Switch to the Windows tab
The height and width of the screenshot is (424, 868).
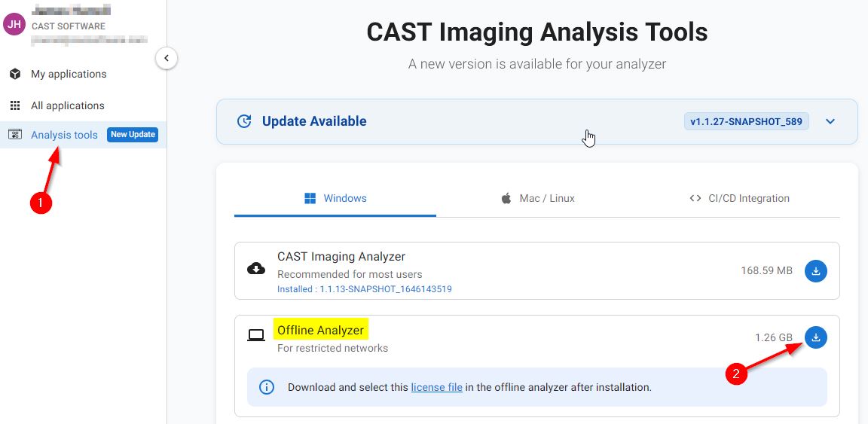(335, 199)
